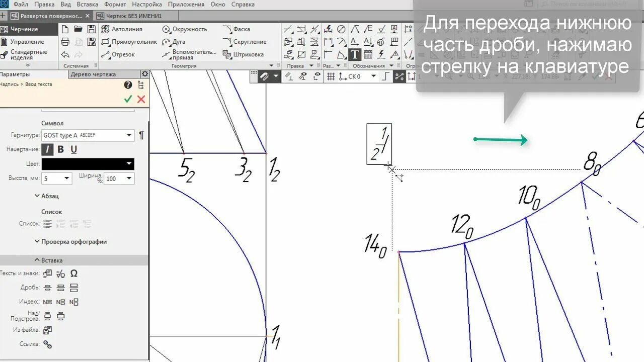Viewport: 644px width, 362px height.
Task: Select the Штриховка hatch tool
Action: pyautogui.click(x=243, y=54)
